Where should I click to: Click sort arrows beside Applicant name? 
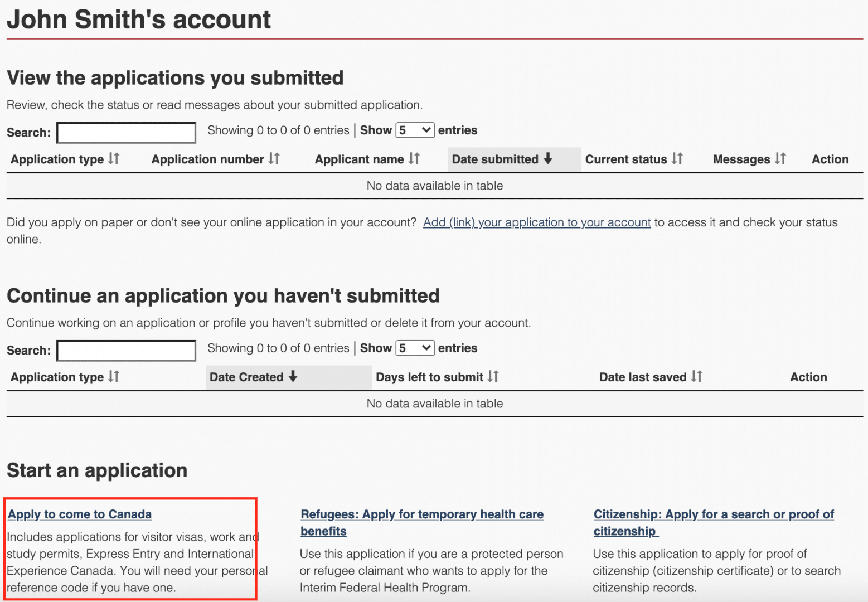coord(414,159)
